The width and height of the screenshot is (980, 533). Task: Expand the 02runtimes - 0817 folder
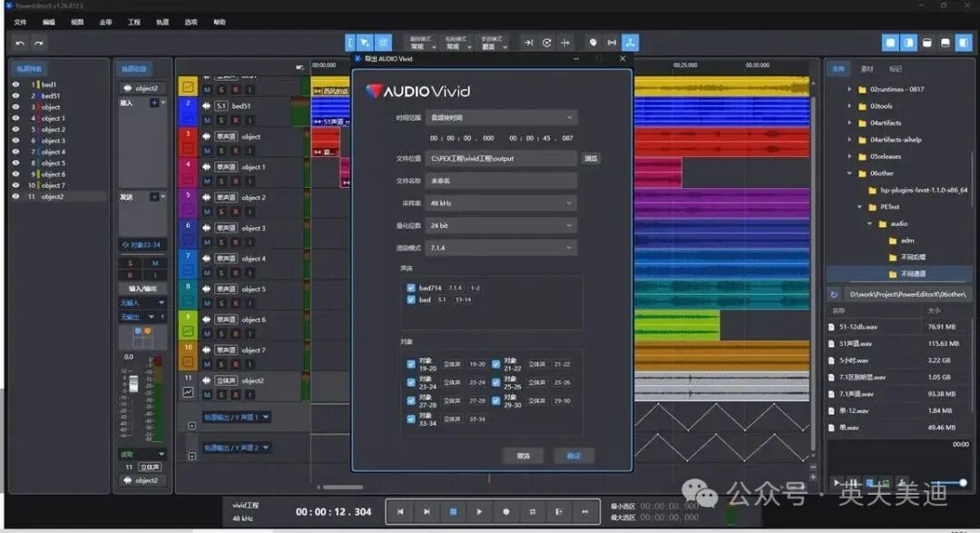[849, 90]
